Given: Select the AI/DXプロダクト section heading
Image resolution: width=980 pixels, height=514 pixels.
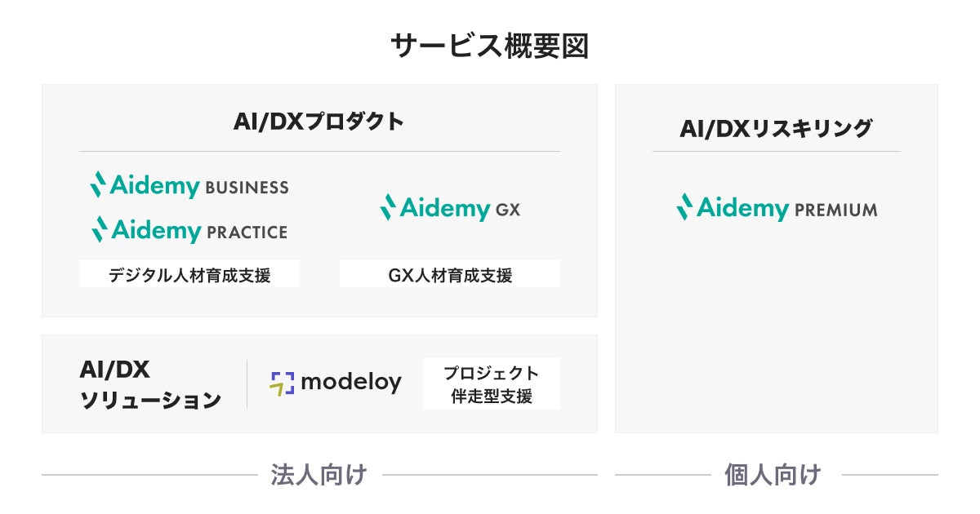Looking at the screenshot, I should 319,122.
